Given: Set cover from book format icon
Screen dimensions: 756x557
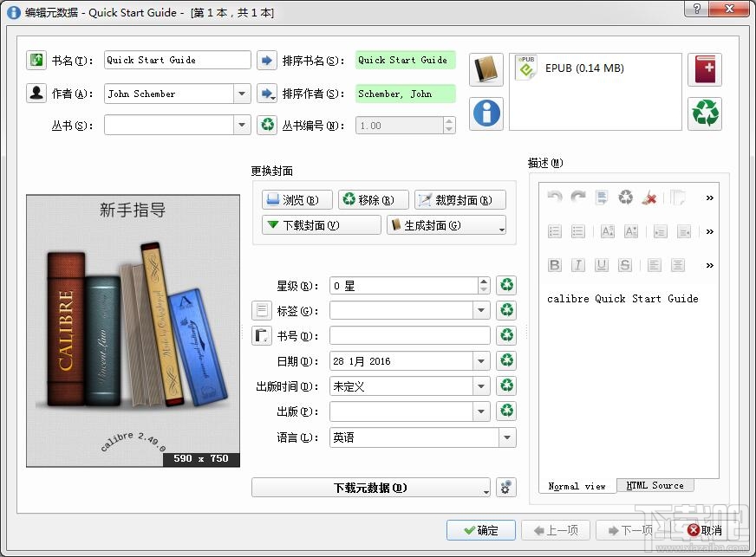Looking at the screenshot, I should click(x=486, y=69).
